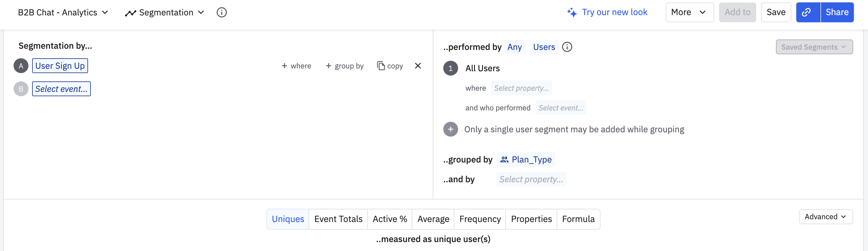The image size is (868, 251).
Task: Click the sparkle Try our new look icon
Action: pos(571,12)
